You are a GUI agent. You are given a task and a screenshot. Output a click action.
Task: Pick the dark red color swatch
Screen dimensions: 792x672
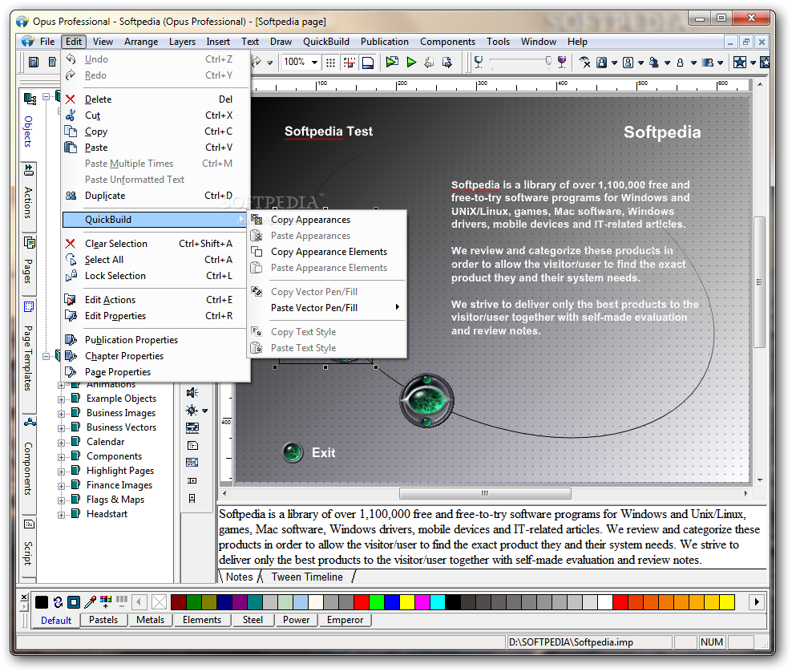click(x=179, y=601)
